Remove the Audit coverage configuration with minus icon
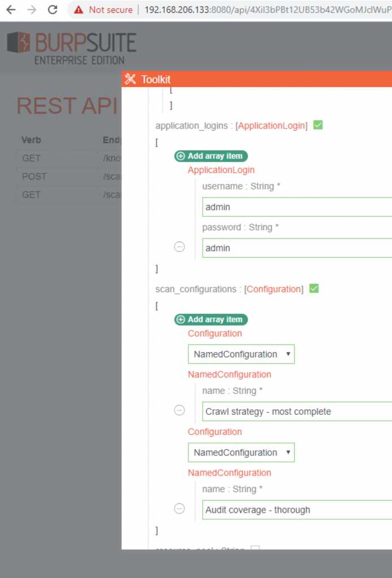The image size is (392, 578). pos(179,509)
